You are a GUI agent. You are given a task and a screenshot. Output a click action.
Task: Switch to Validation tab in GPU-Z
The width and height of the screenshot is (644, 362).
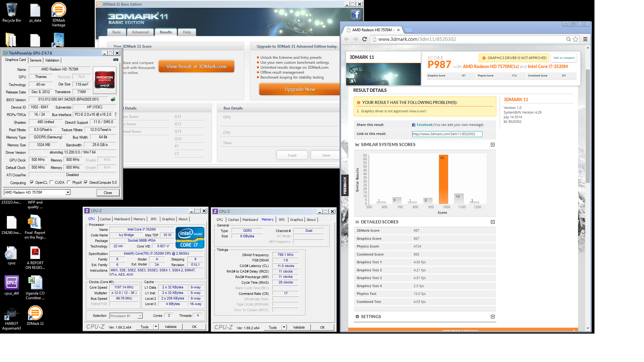point(52,60)
